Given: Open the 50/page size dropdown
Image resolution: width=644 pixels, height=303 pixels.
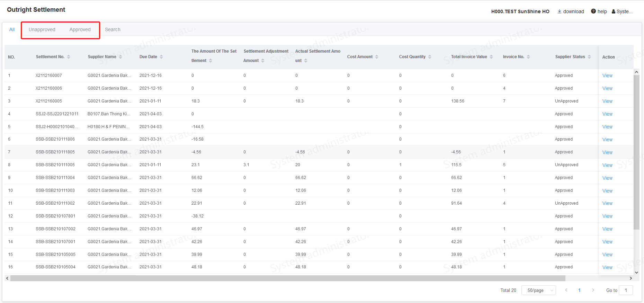Looking at the screenshot, I should (x=538, y=290).
